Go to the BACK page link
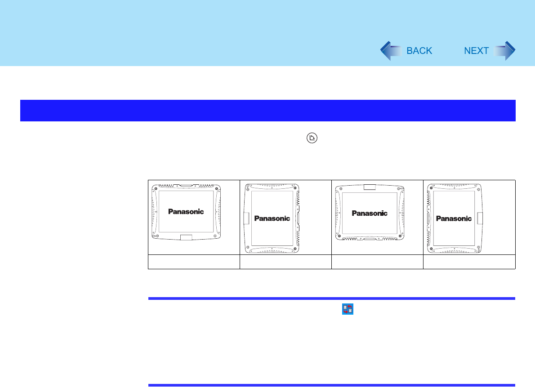Image resolution: width=535 pixels, height=392 pixels. (419, 51)
